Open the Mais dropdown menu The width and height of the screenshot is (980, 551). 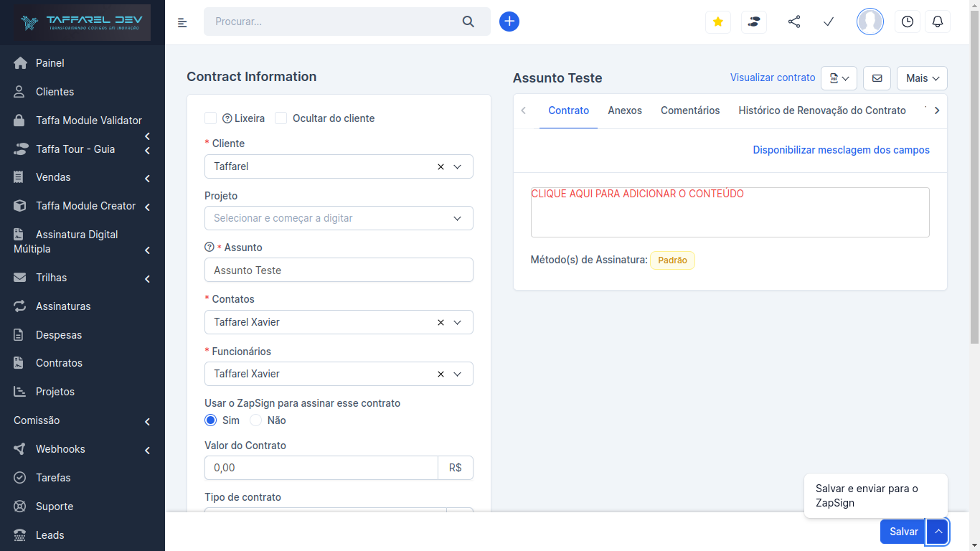[922, 77]
